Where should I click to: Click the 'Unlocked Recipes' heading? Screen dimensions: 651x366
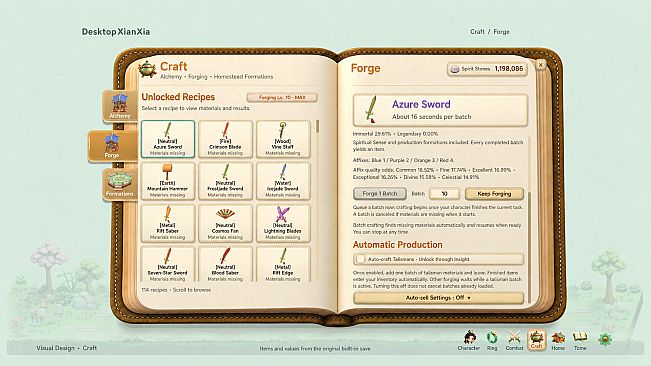[x=178, y=97]
